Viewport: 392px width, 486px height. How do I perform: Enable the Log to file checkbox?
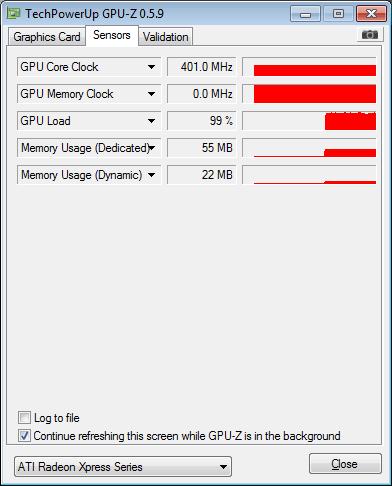(x=24, y=418)
